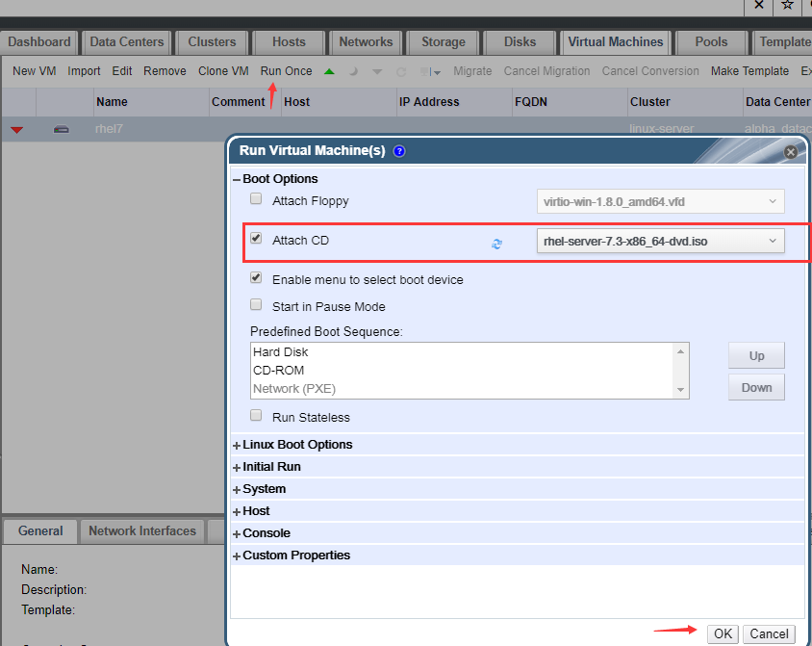Image resolution: width=812 pixels, height=646 pixels.
Task: Click the VM type icon in rhel7 row
Action: [x=62, y=129]
